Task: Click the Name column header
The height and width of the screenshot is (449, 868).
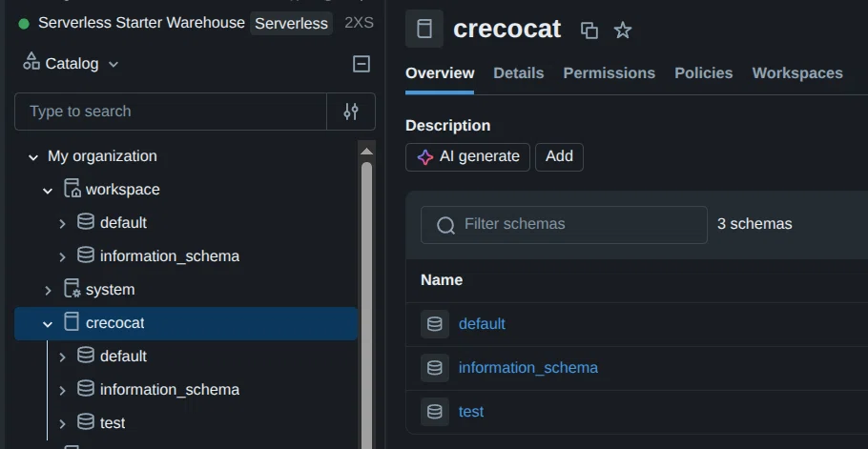Action: click(442, 280)
